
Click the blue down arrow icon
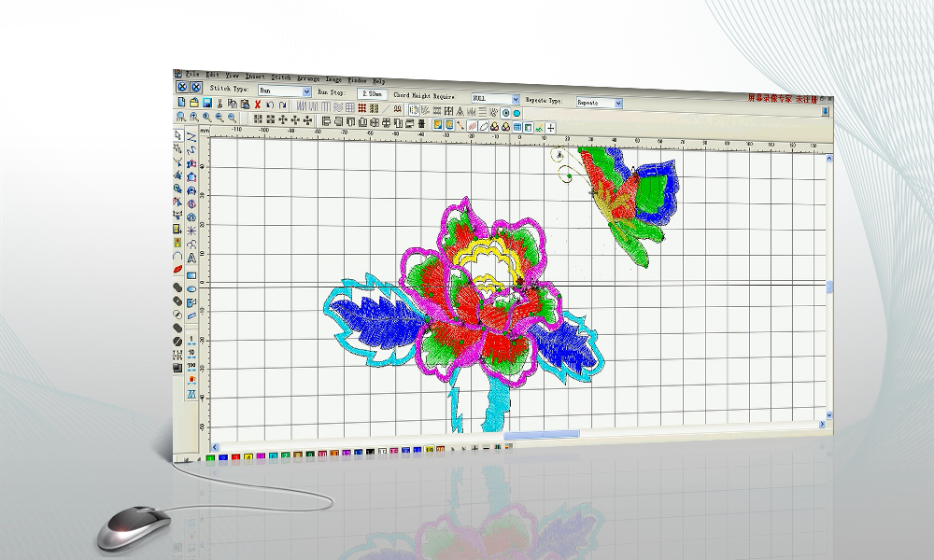pyautogui.click(x=826, y=111)
